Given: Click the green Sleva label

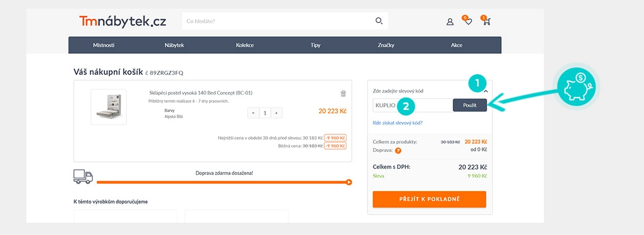Looking at the screenshot, I should [x=378, y=176].
